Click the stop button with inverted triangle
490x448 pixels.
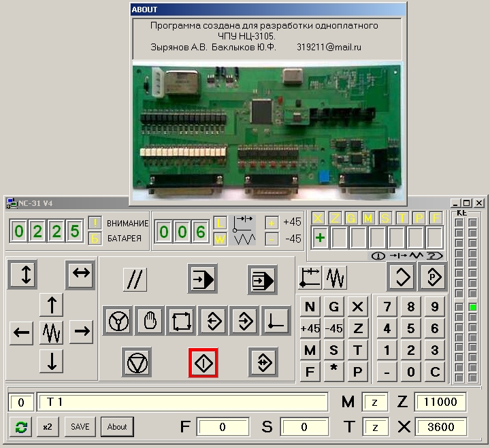tap(137, 362)
